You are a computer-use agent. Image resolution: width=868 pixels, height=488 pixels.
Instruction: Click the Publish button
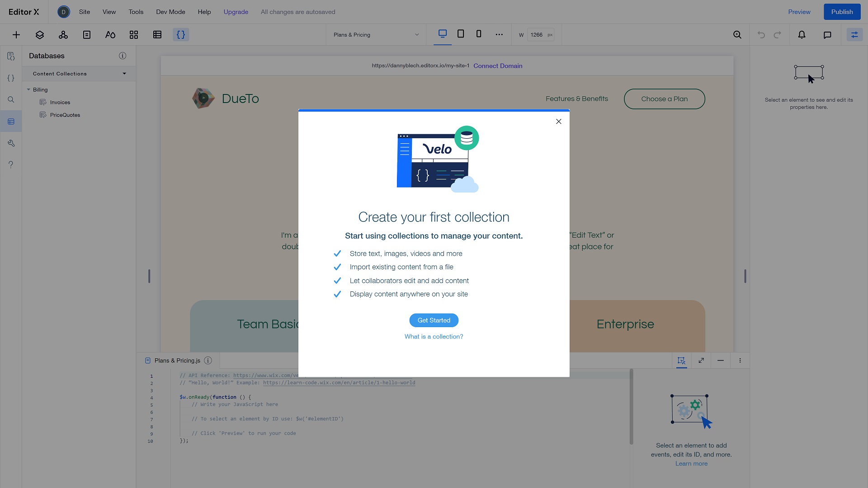[x=842, y=12]
